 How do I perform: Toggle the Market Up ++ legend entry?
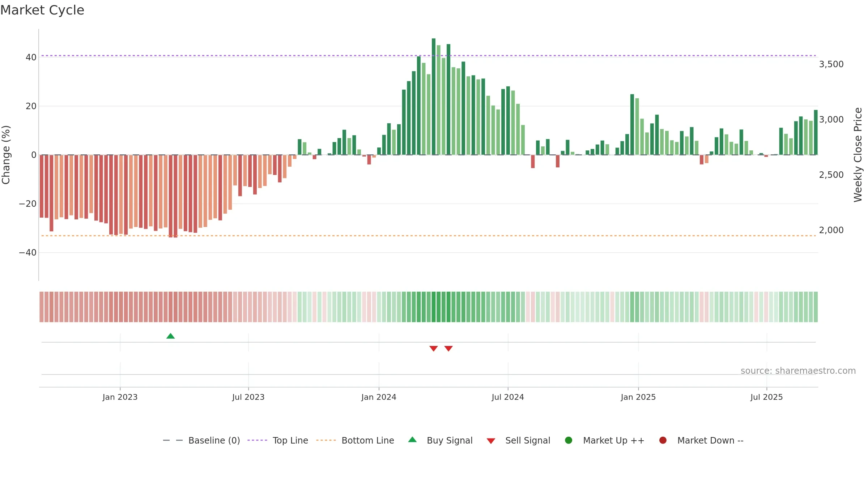click(605, 440)
